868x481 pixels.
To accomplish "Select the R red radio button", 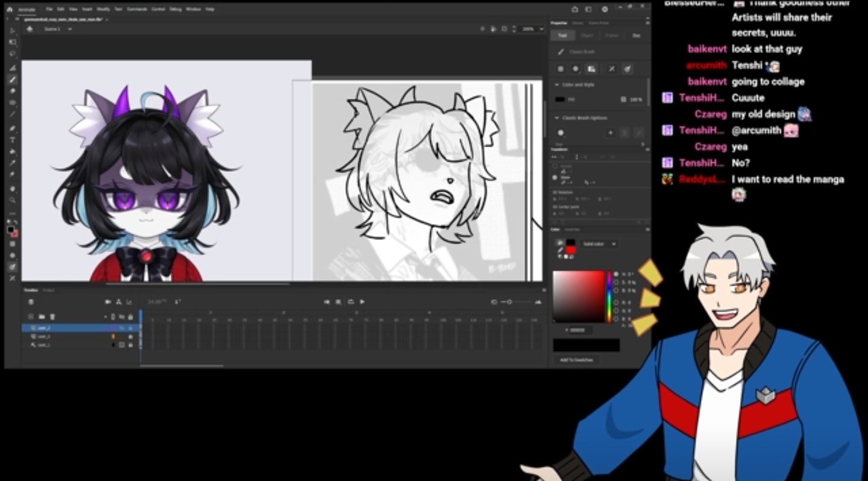I will pyautogui.click(x=616, y=303).
